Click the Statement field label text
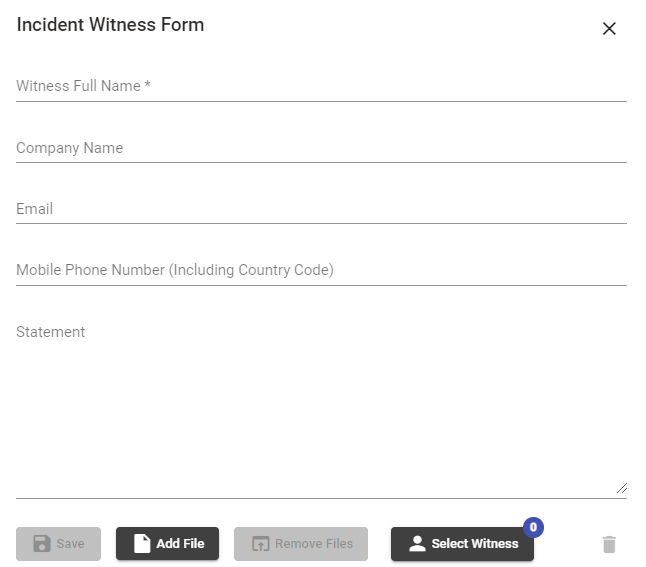Image resolution: width=646 pixels, height=567 pixels. [50, 332]
